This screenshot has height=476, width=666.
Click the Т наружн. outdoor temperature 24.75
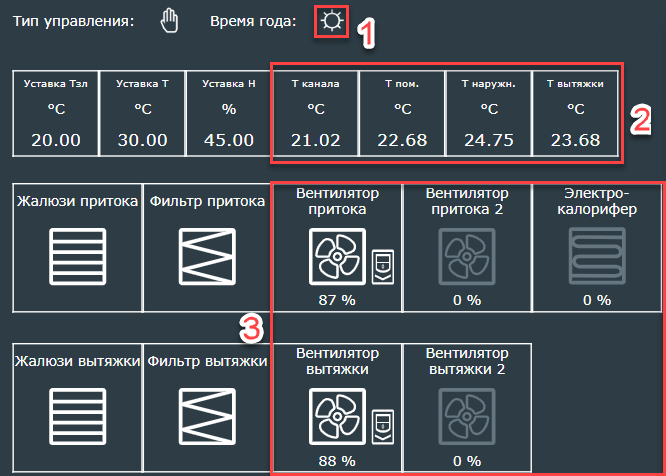coord(488,139)
